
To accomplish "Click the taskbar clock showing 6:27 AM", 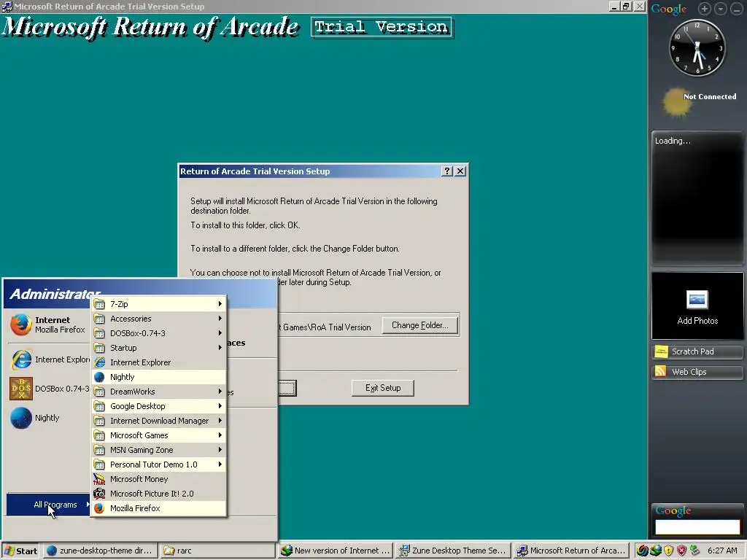I will 722,551.
